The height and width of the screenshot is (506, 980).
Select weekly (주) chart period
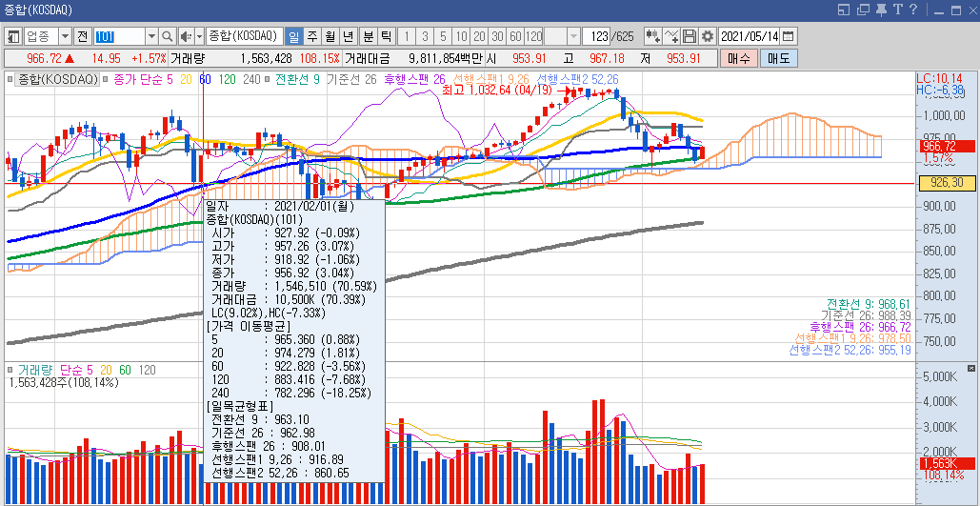(311, 36)
